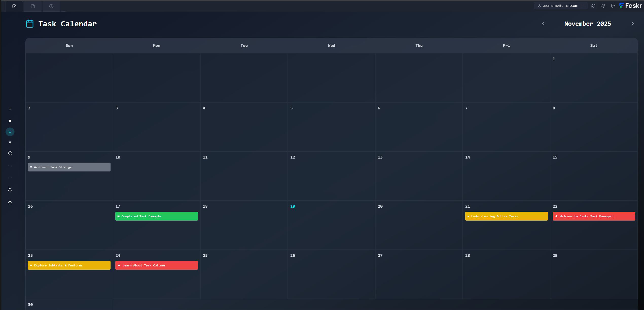Viewport: 644px width, 310px height.
Task: Select the yellow Understanding Active Tasks event
Action: coord(506,216)
